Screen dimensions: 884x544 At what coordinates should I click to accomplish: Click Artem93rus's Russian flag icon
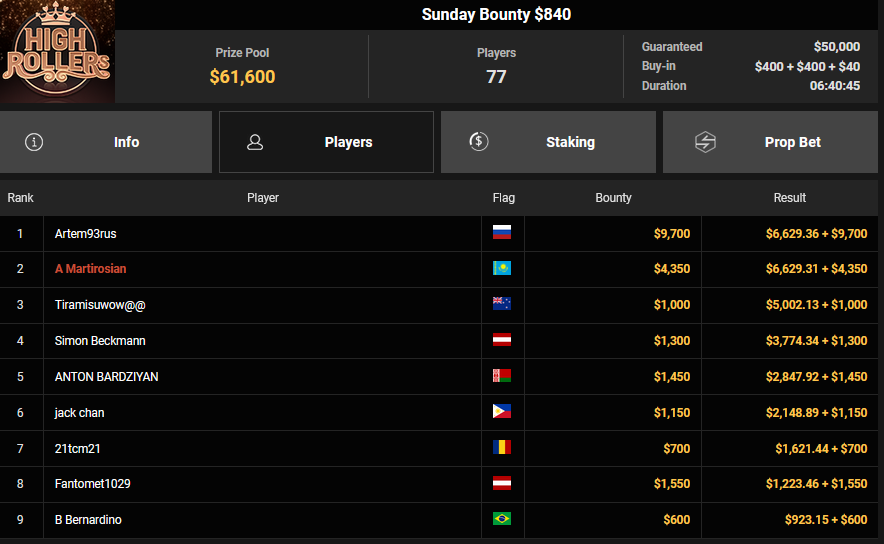tap(502, 233)
